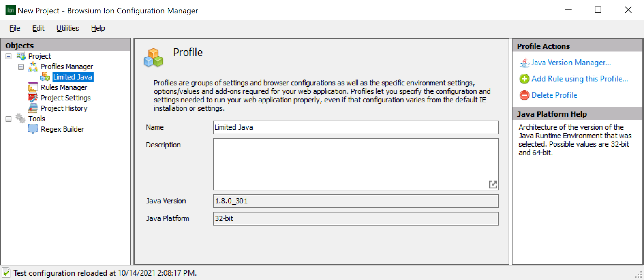This screenshot has height=280, width=644.
Task: Click the Rules Manager ruler icon
Action: click(x=33, y=87)
